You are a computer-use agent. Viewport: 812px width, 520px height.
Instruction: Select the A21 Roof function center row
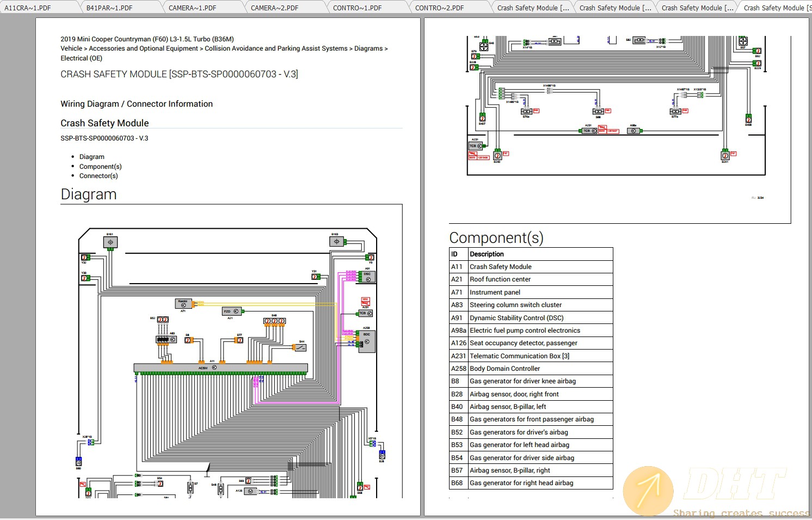click(x=531, y=279)
